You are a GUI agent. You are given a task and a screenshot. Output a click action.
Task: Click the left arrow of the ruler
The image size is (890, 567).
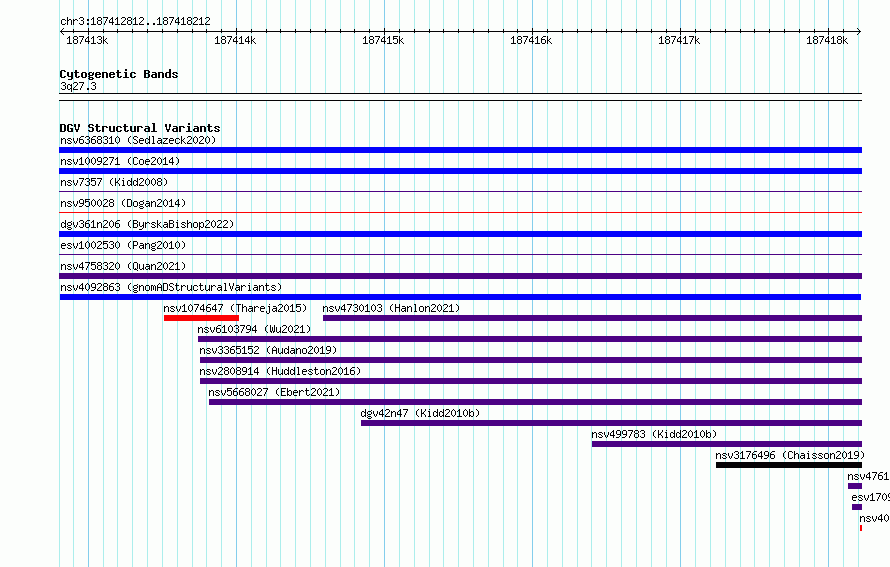pos(62,32)
